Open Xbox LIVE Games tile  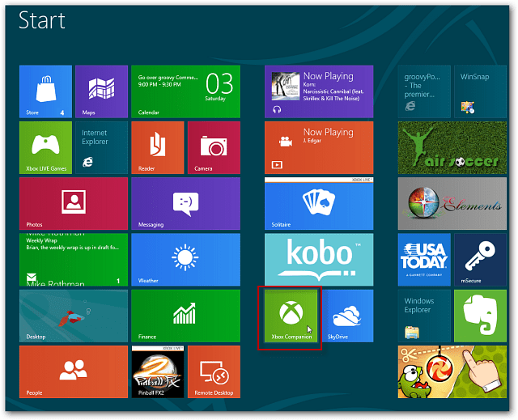(45, 147)
